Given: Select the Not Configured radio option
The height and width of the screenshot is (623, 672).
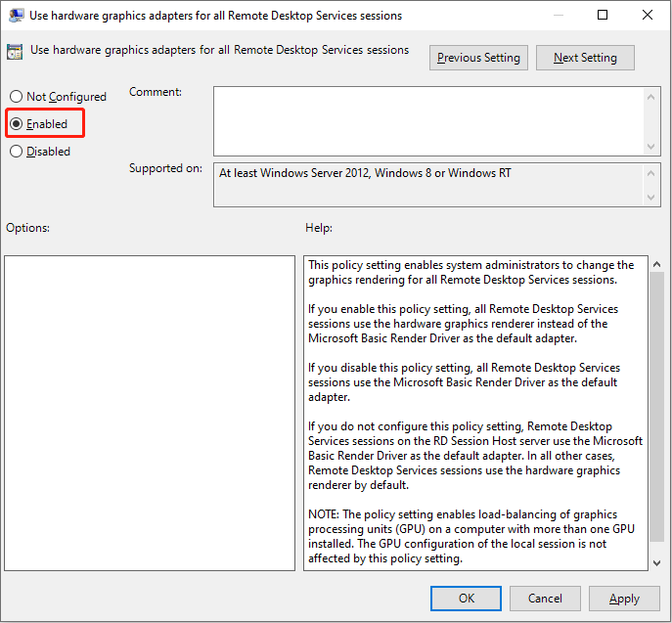Looking at the screenshot, I should 58,97.
